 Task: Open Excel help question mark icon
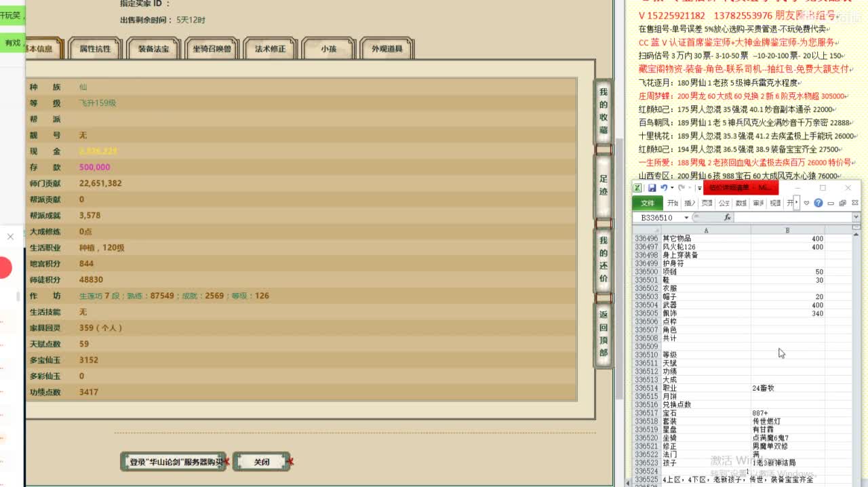pos(818,203)
